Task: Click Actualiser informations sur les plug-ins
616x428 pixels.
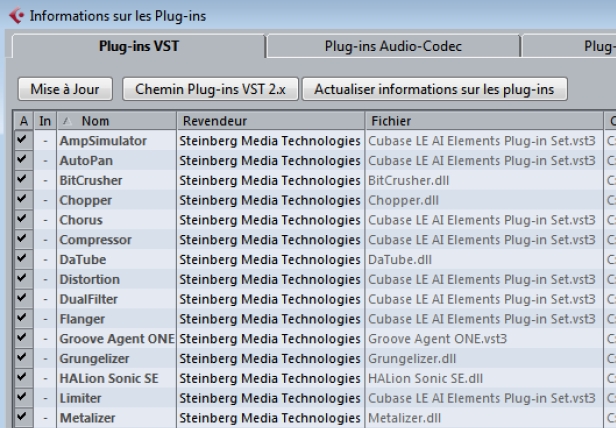Action: pyautogui.click(x=434, y=89)
